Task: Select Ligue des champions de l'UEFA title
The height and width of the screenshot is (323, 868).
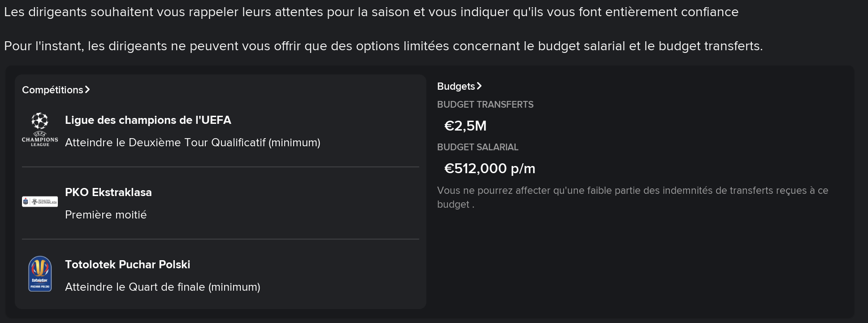Action: pyautogui.click(x=148, y=120)
